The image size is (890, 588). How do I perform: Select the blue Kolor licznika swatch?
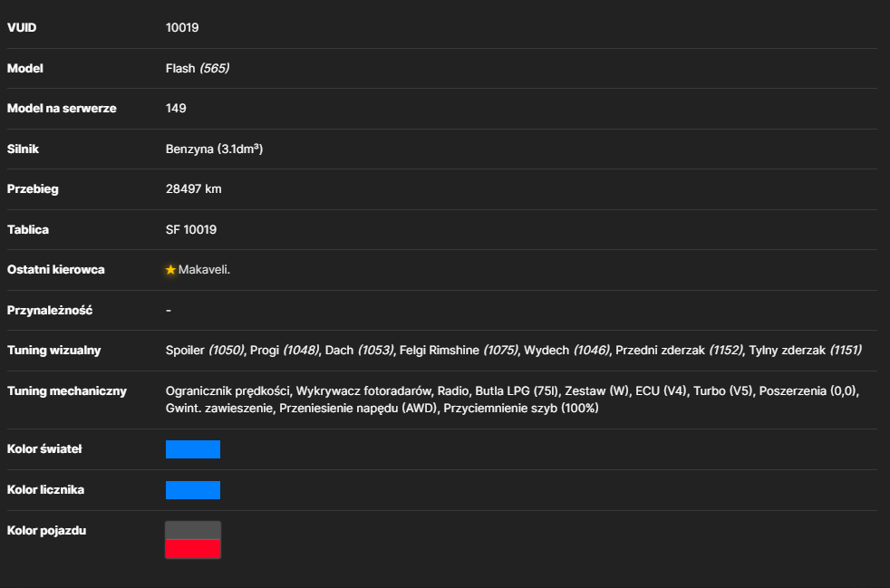pos(193,490)
